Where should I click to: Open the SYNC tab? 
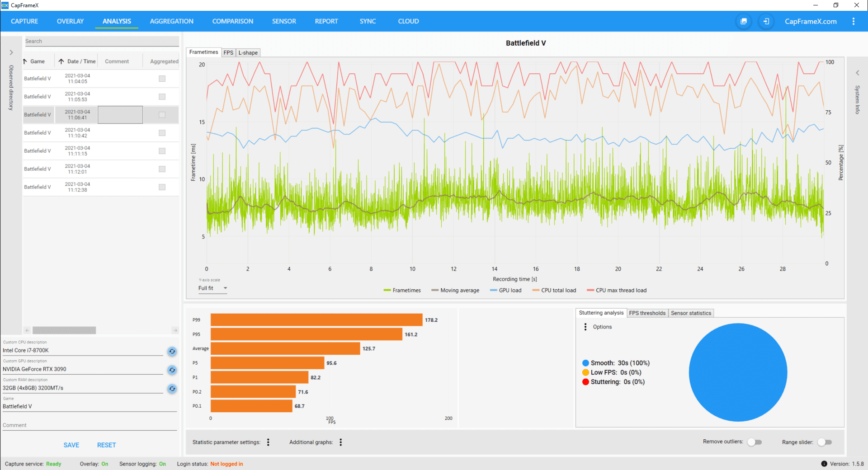point(368,21)
